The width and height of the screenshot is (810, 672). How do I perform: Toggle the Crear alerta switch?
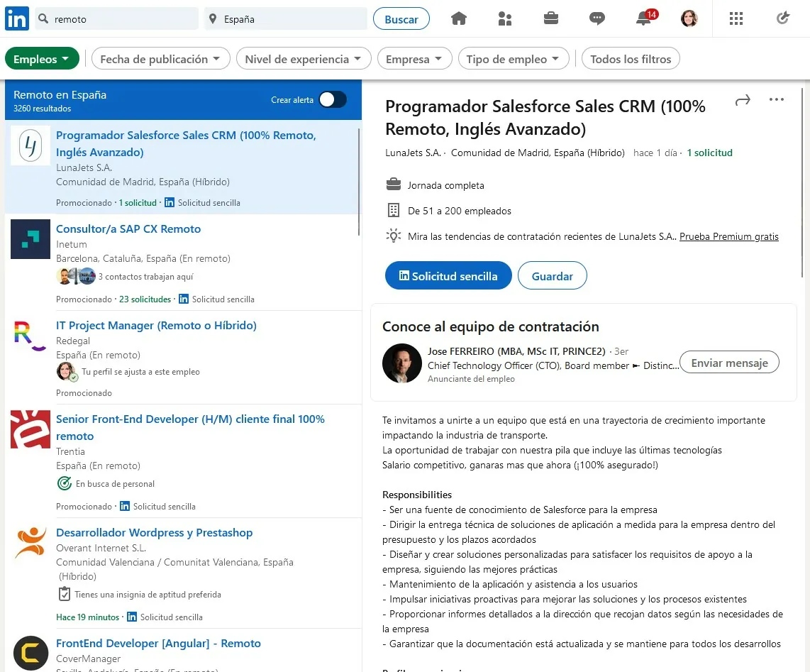[x=332, y=99]
